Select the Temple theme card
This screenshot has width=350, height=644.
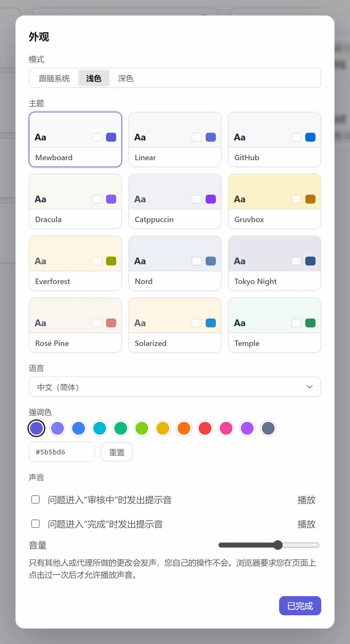(x=275, y=325)
